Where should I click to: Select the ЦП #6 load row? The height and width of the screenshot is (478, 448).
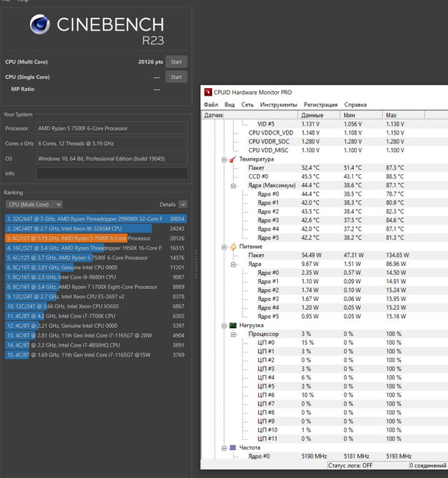tap(325, 395)
